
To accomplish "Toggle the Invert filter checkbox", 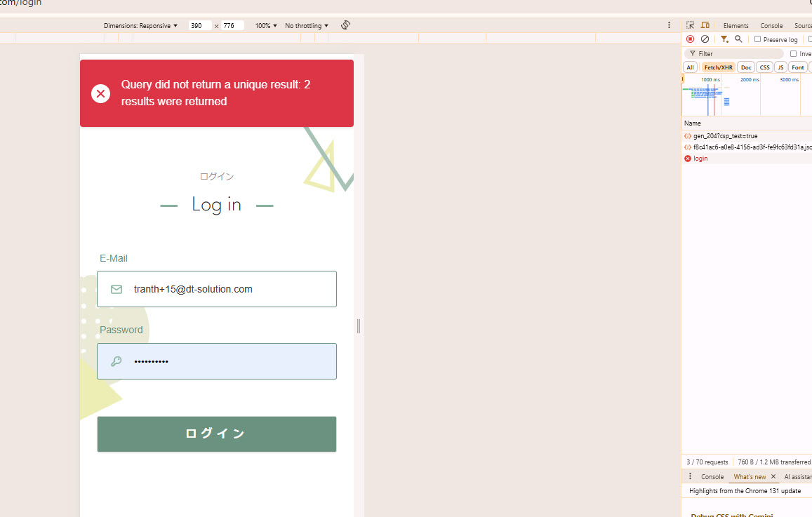I will tap(794, 54).
